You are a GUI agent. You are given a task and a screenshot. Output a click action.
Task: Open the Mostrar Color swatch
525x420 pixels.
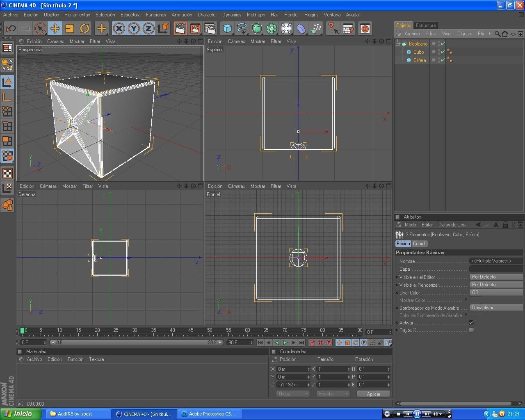coord(475,300)
